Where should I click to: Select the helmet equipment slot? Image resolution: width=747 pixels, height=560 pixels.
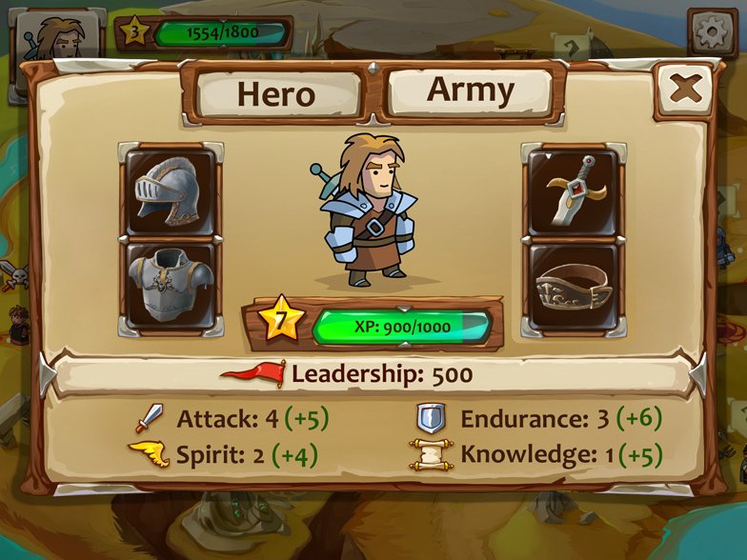[x=171, y=192]
